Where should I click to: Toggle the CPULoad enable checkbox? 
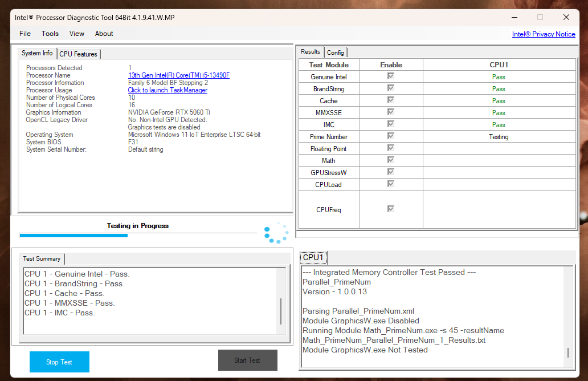[391, 184]
